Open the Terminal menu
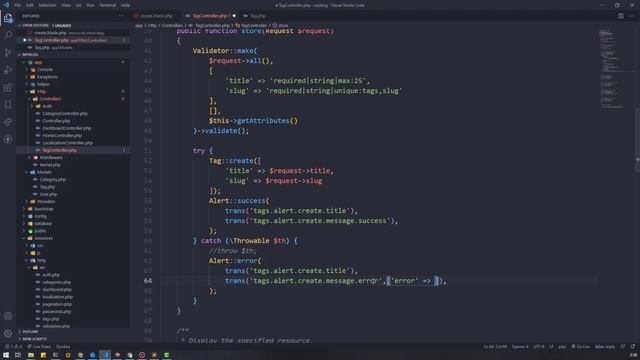Screen dimensions: 640x360 [108, 5]
